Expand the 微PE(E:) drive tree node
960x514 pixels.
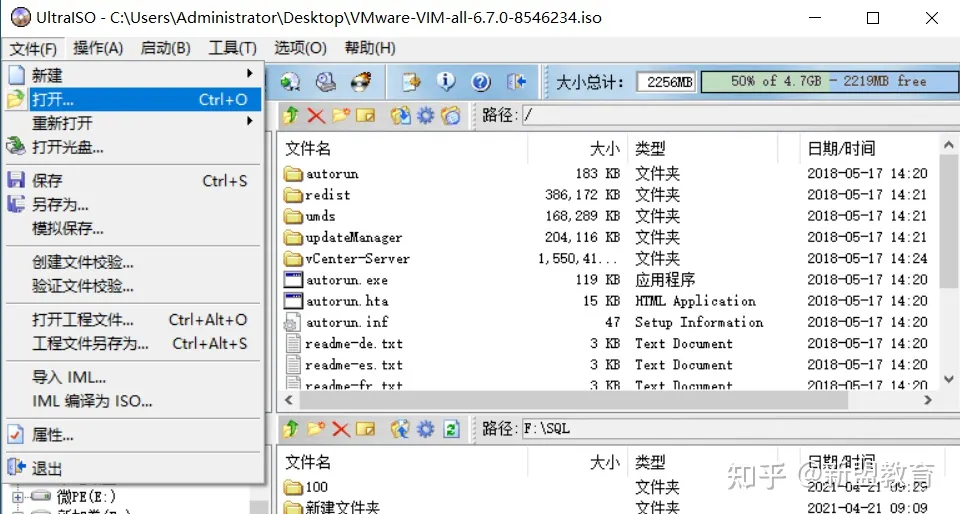(17, 497)
